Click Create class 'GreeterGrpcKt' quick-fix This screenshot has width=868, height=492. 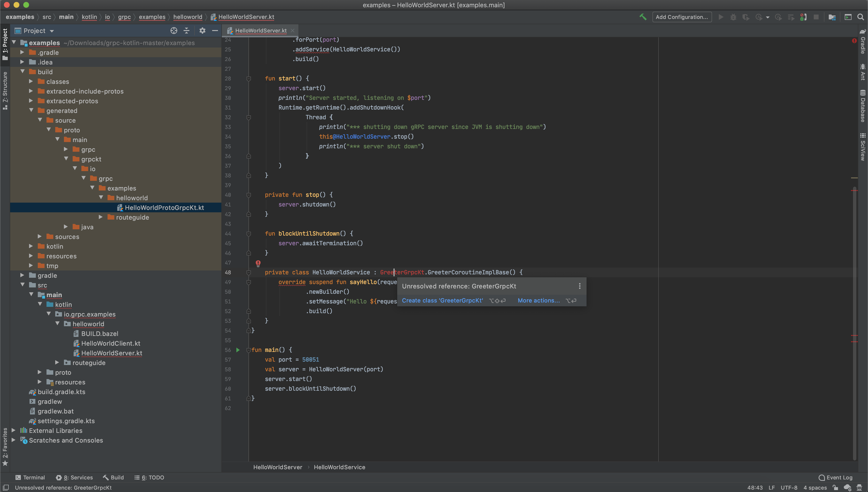[x=443, y=300]
